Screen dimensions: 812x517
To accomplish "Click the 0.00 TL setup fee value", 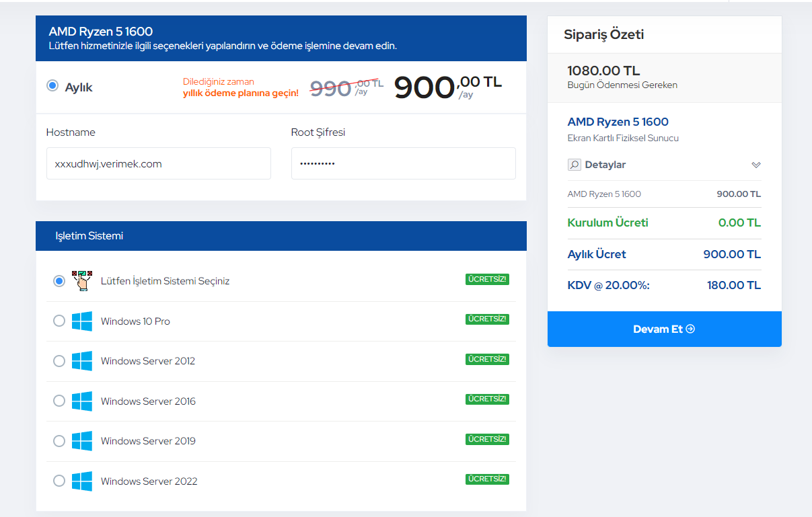I will click(x=739, y=223).
